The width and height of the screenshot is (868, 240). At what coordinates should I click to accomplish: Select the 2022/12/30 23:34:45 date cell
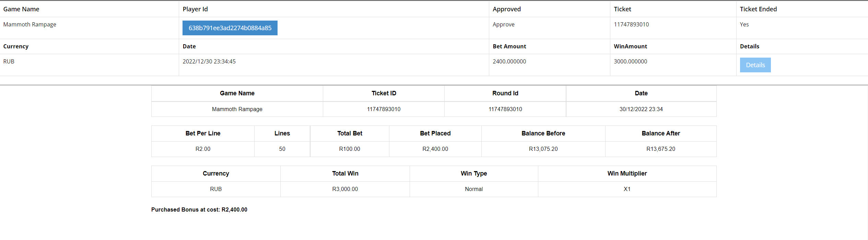209,61
